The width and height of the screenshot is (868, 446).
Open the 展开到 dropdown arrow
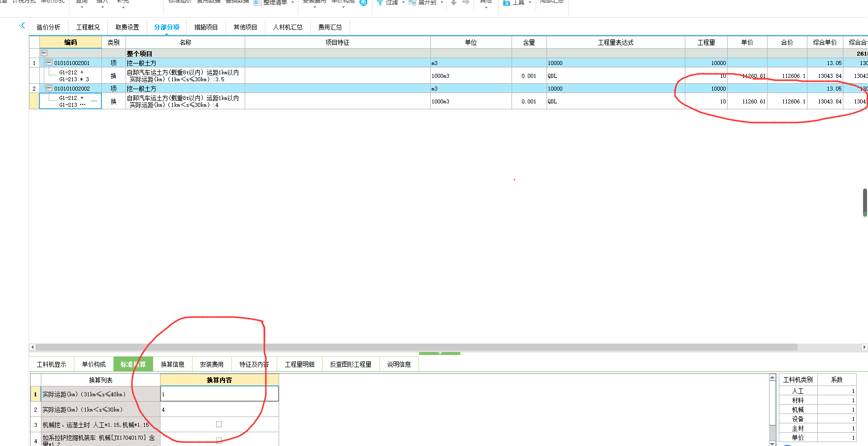pyautogui.click(x=442, y=2)
